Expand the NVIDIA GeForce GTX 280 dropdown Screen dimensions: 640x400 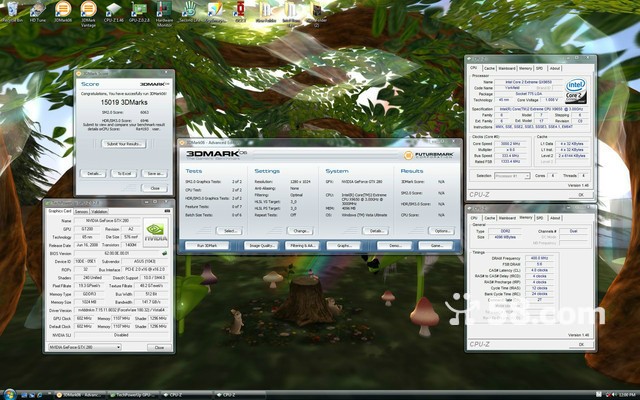[x=118, y=347]
